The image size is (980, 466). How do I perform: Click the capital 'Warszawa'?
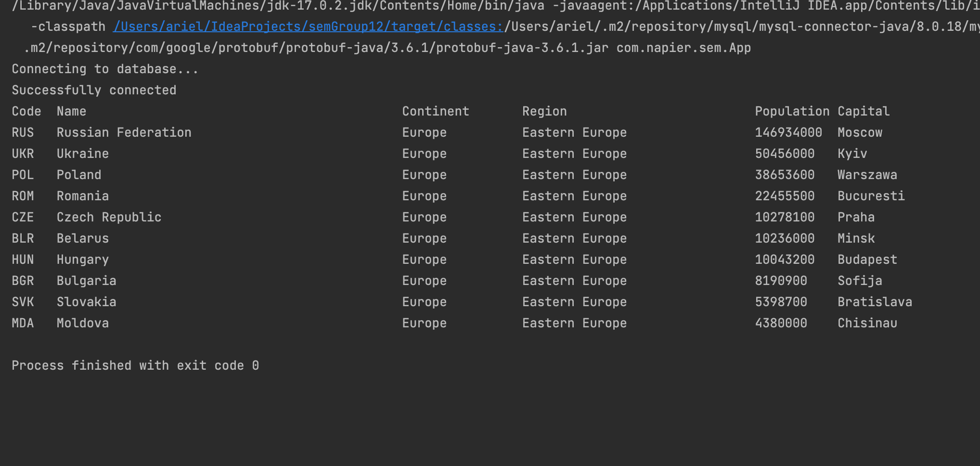pyautogui.click(x=867, y=175)
